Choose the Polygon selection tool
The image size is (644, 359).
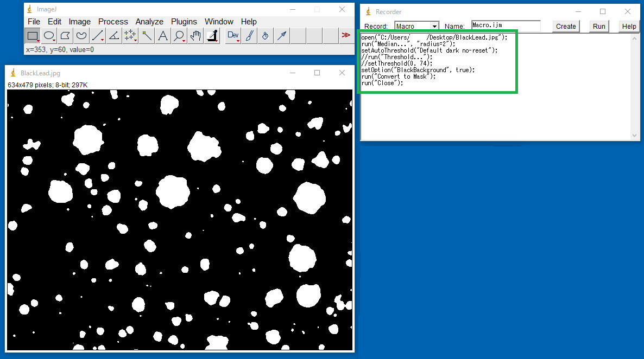(65, 36)
